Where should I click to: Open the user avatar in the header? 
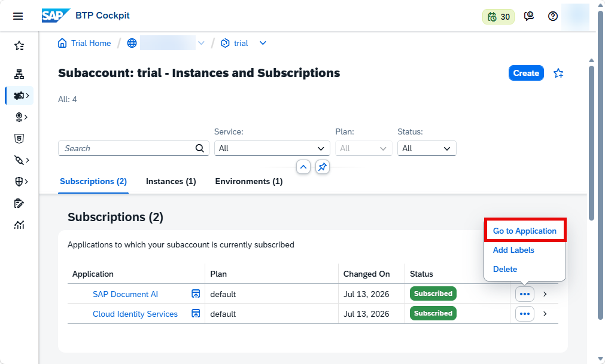(575, 16)
